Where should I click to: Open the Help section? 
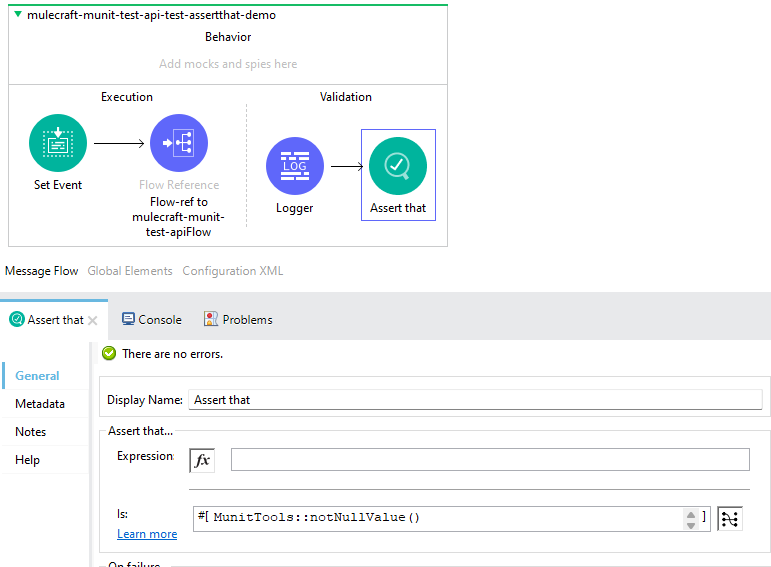28,460
